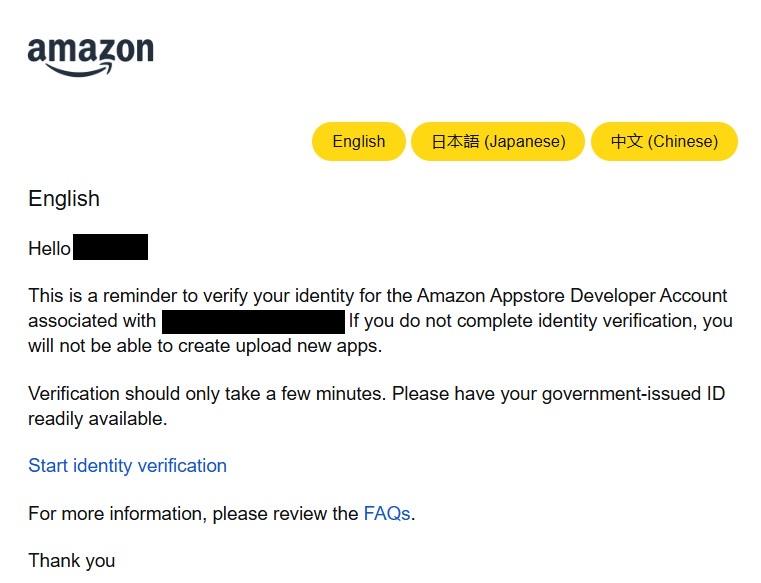The height and width of the screenshot is (583, 761).
Task: Click the 'This is a reminder' sentence
Action: [120, 296]
